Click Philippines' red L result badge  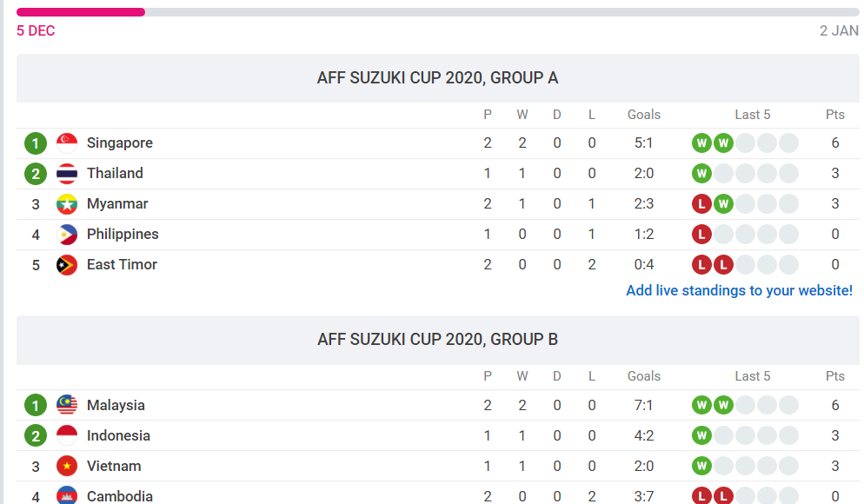[701, 235]
